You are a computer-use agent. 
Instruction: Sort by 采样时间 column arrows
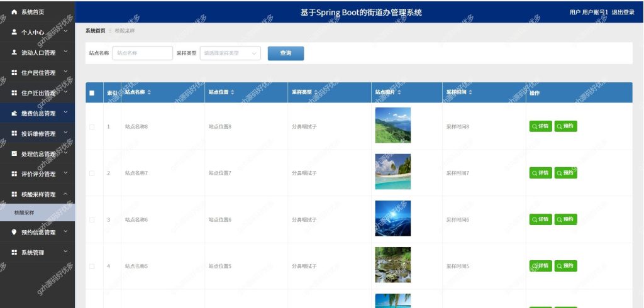click(470, 92)
